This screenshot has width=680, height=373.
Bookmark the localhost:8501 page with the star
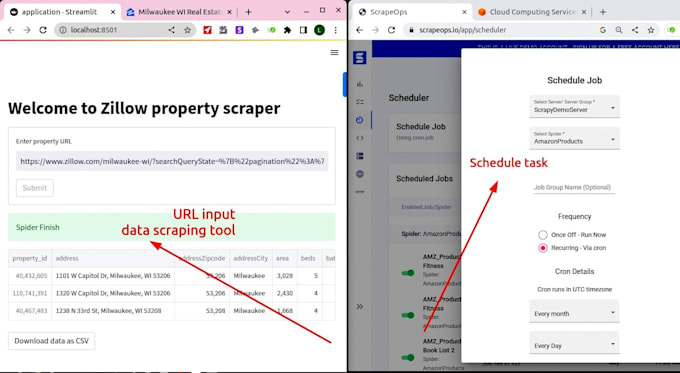[187, 30]
